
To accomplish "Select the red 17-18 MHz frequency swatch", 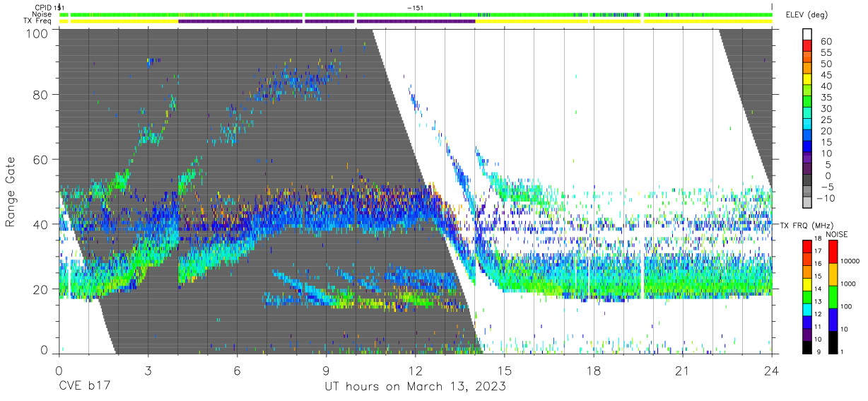I will click(x=808, y=246).
